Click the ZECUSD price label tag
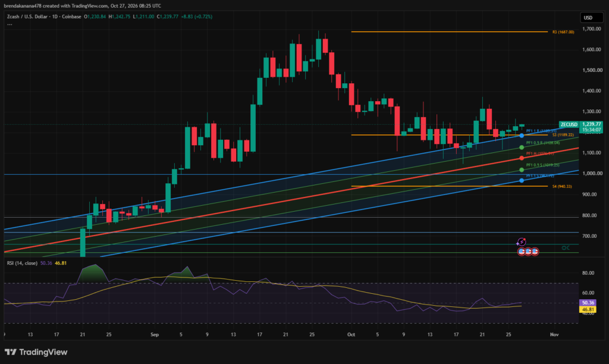 tap(569, 124)
